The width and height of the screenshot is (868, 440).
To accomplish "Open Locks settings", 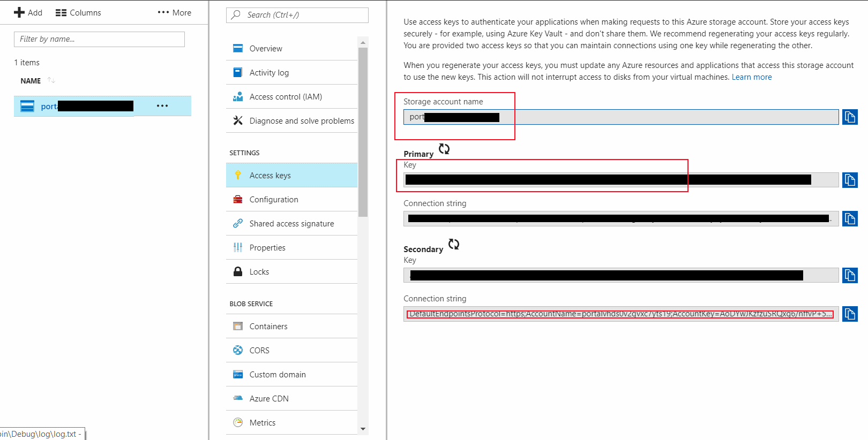I will click(x=291, y=271).
